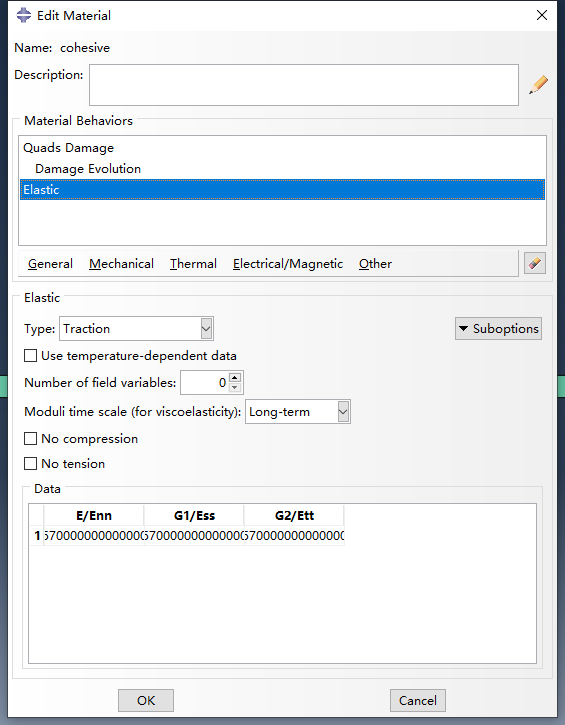Click the material name 'cohesive'
Screen dimensions: 565x725
(x=85, y=48)
